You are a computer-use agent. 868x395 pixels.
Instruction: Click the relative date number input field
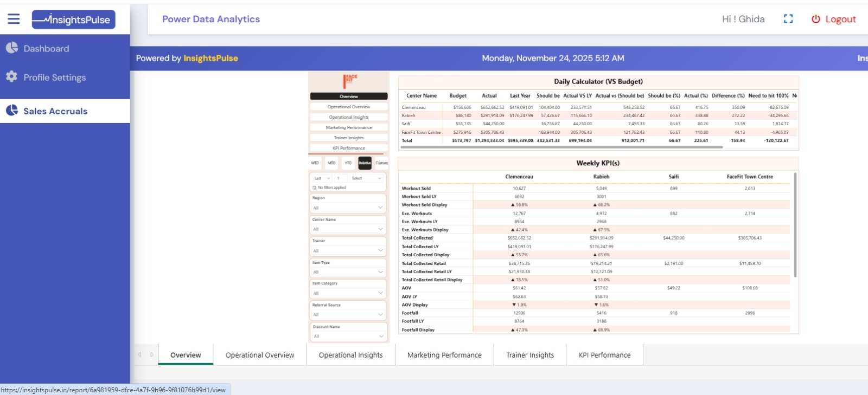(340, 178)
